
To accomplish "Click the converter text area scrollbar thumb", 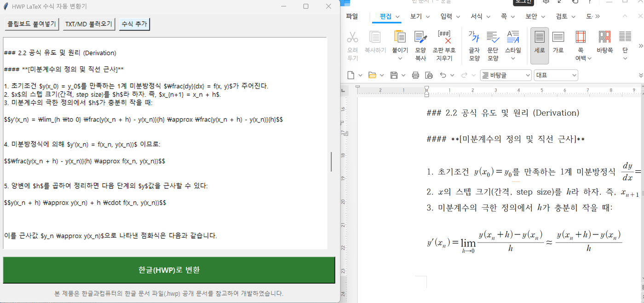I will tap(331, 162).
